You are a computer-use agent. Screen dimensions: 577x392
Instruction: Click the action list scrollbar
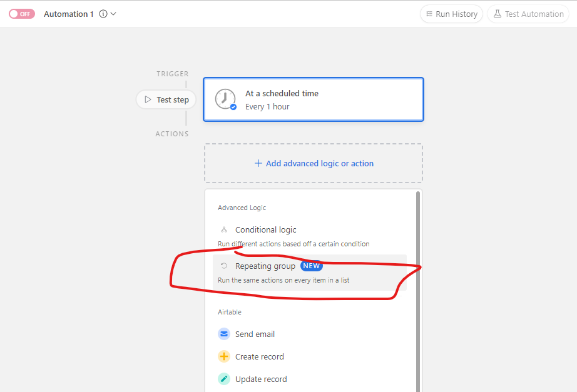[x=418, y=291]
